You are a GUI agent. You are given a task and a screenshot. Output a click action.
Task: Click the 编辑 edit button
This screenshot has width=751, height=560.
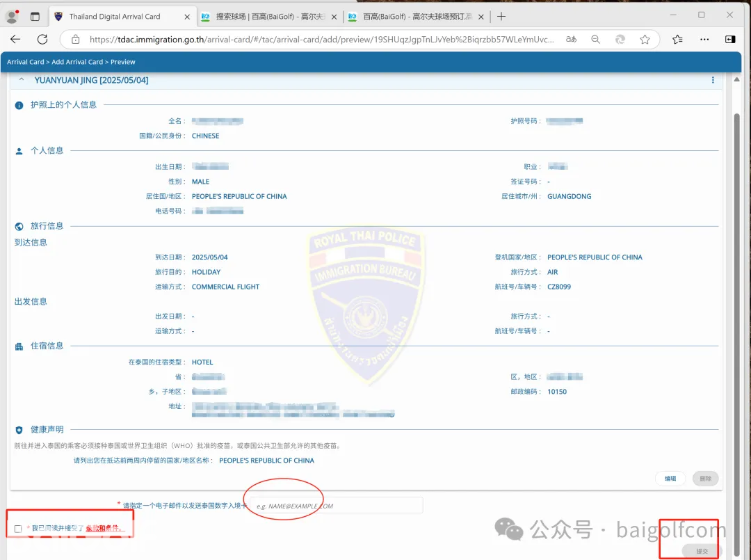tap(670, 479)
